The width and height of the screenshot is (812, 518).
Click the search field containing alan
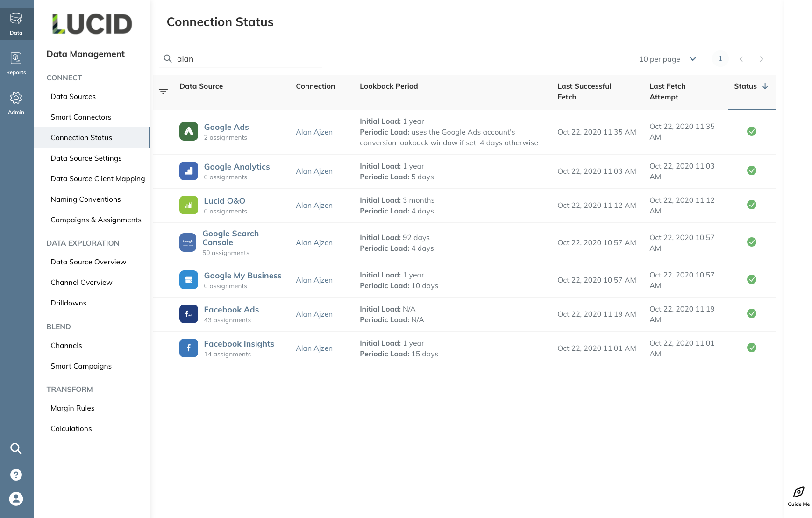point(241,59)
